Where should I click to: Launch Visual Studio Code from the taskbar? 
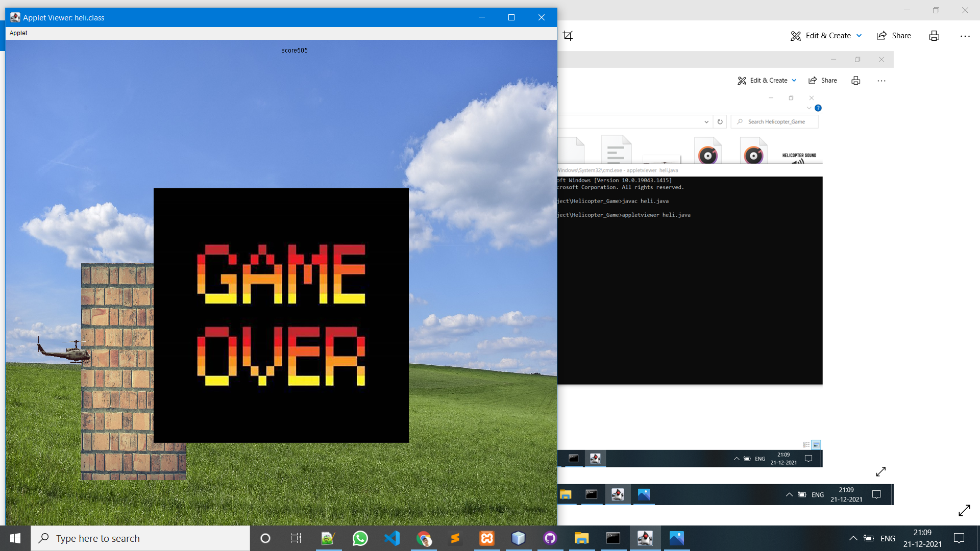(392, 538)
